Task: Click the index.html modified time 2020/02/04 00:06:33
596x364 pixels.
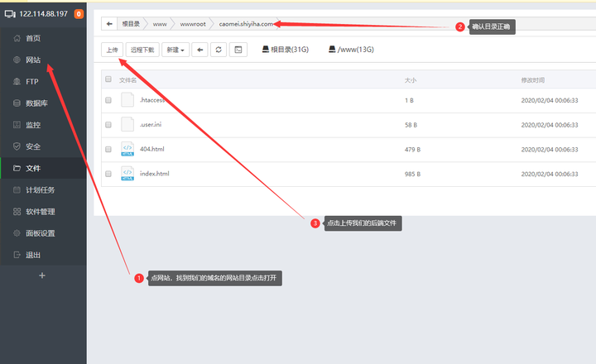Action: pyautogui.click(x=550, y=174)
